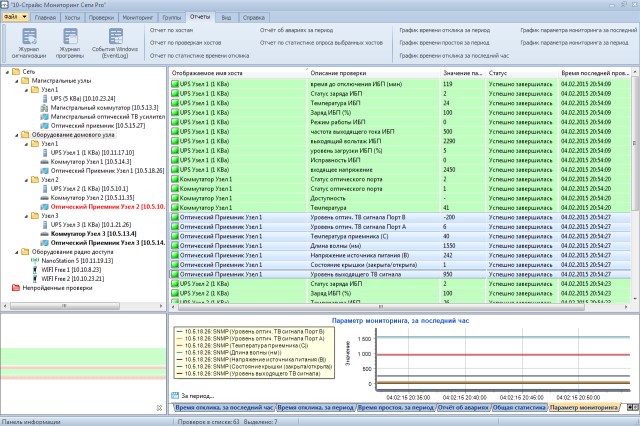This screenshot has height=426, width=640.
Task: Switch to the Группы ribbon tab
Action: pos(171,18)
